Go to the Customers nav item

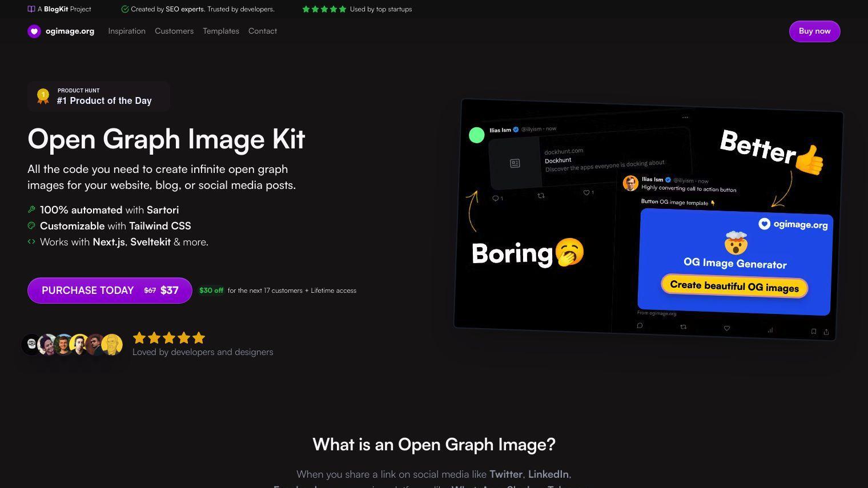[174, 31]
